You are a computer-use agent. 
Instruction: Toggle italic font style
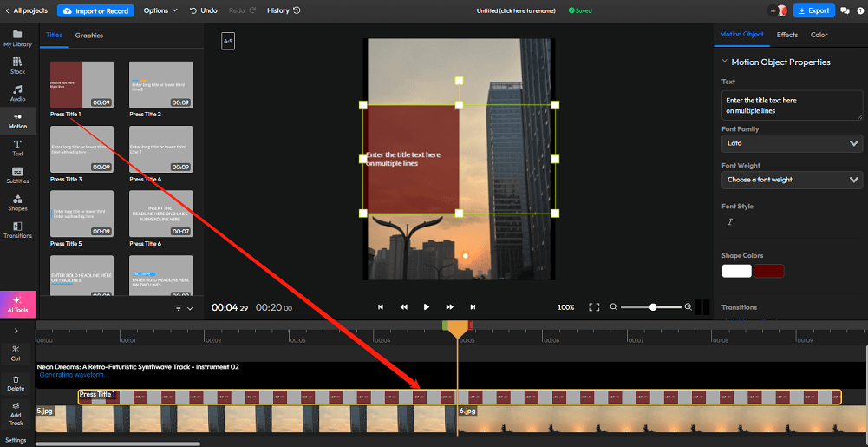click(x=729, y=222)
